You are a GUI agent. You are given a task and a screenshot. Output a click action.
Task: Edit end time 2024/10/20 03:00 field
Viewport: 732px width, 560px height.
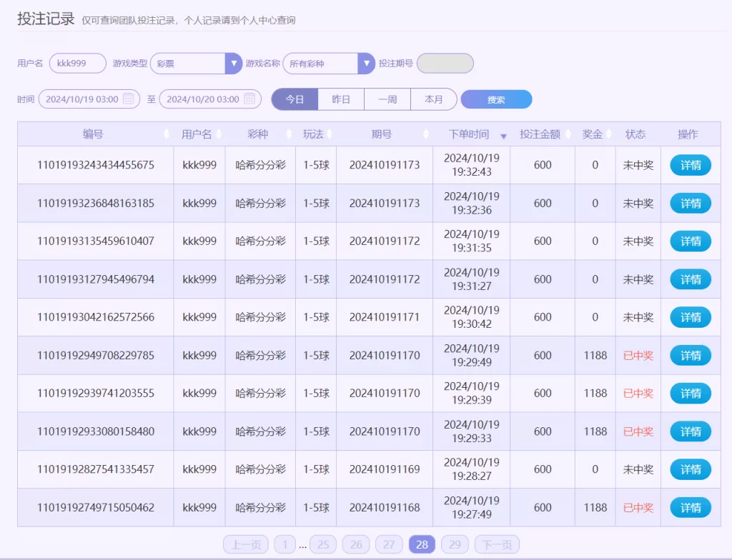(210, 99)
